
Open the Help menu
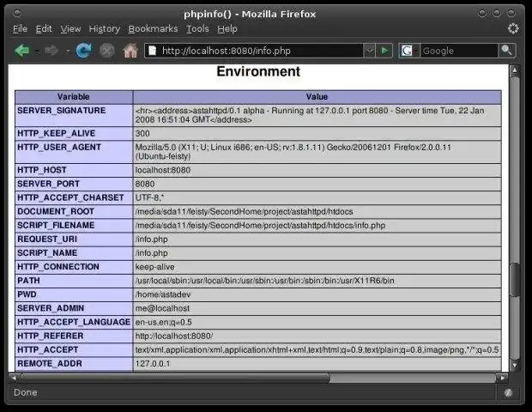click(227, 29)
